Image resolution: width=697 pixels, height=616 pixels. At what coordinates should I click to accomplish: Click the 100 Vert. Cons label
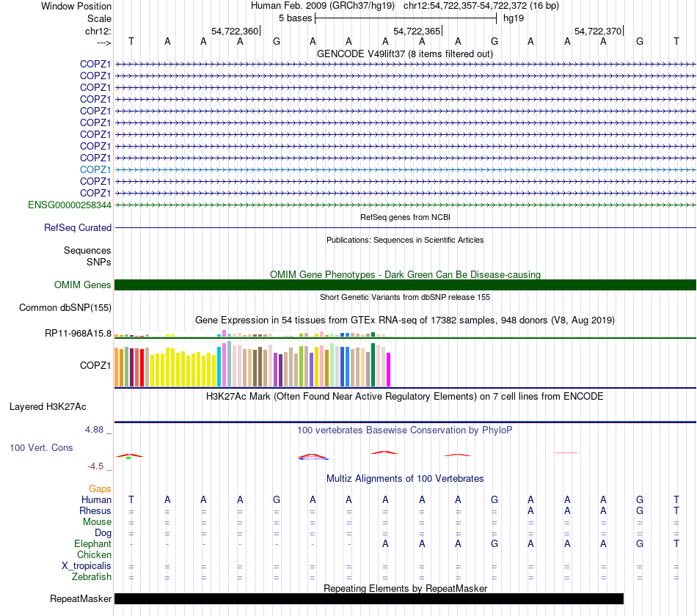point(41,447)
